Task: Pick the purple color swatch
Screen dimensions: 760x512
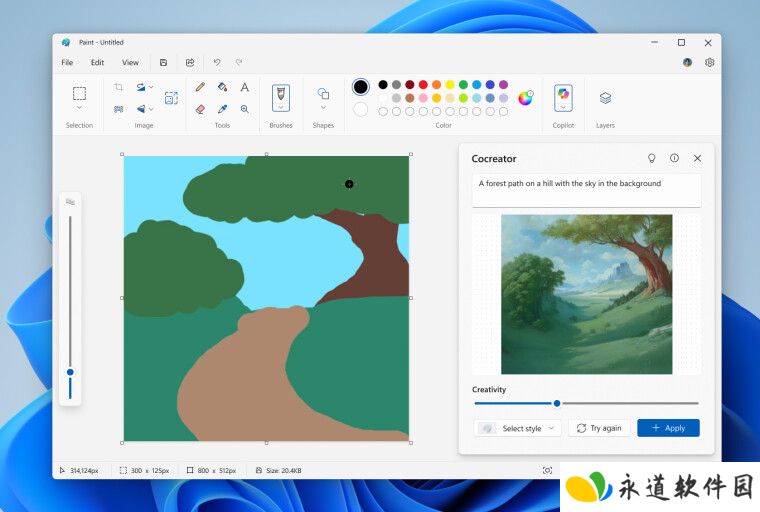Action: 504,85
